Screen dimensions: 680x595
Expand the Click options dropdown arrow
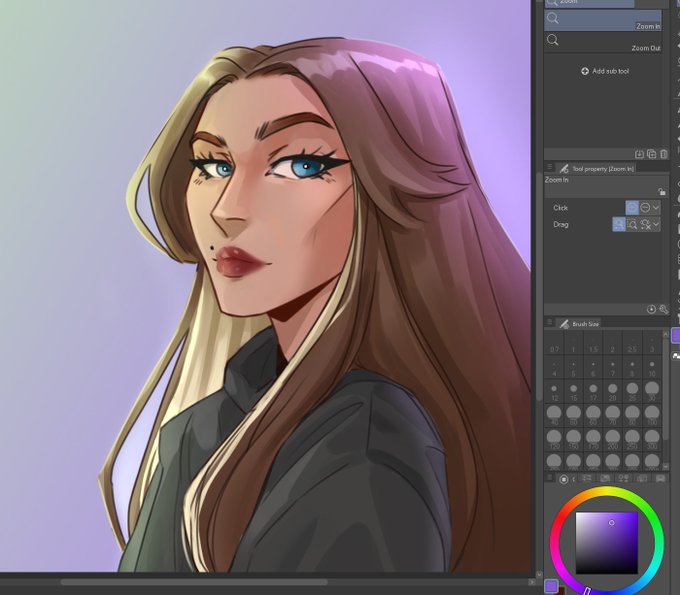tap(656, 208)
